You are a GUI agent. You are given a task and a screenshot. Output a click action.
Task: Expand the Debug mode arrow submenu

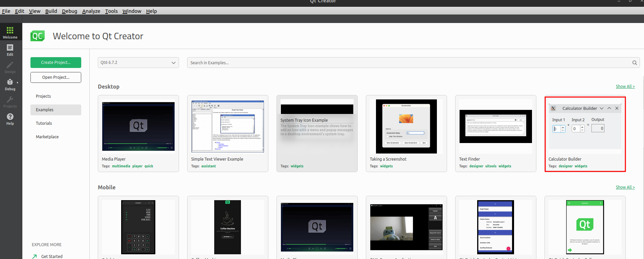[18, 83]
